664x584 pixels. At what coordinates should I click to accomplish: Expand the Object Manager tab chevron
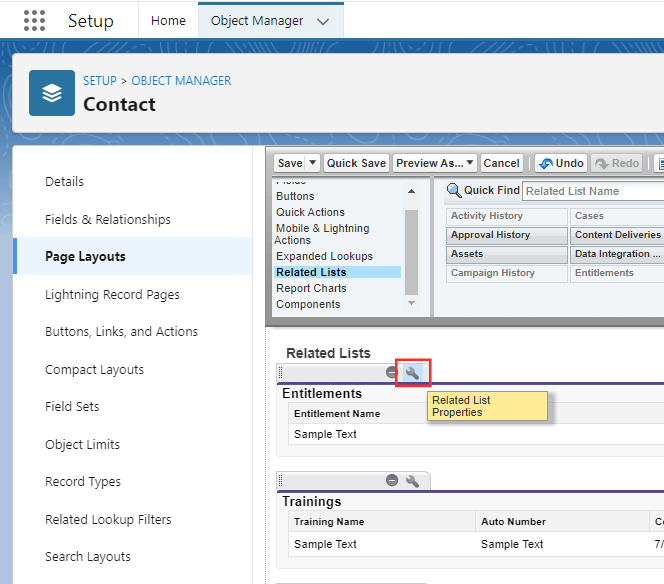[323, 21]
